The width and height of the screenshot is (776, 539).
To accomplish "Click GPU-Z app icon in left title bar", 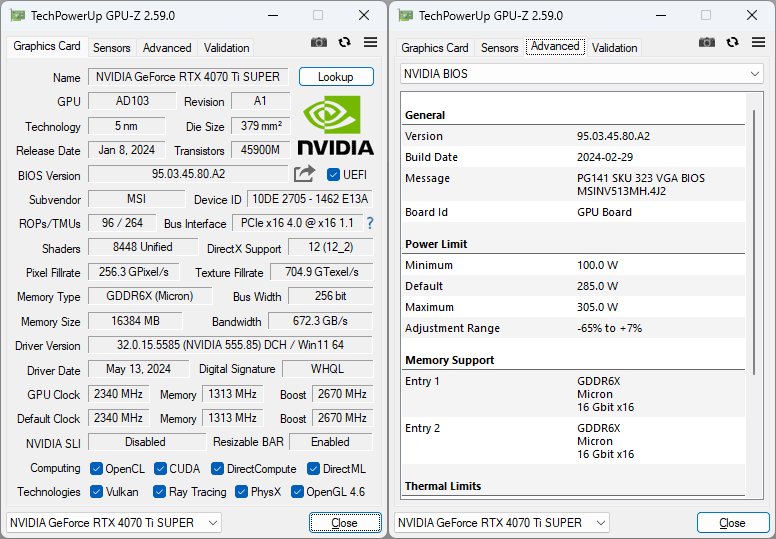I will point(18,16).
